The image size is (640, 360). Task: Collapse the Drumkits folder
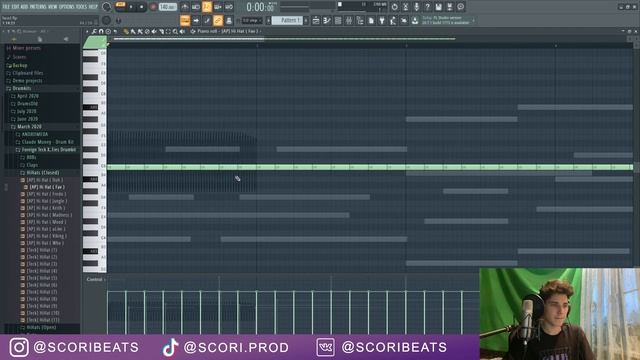click(22, 88)
